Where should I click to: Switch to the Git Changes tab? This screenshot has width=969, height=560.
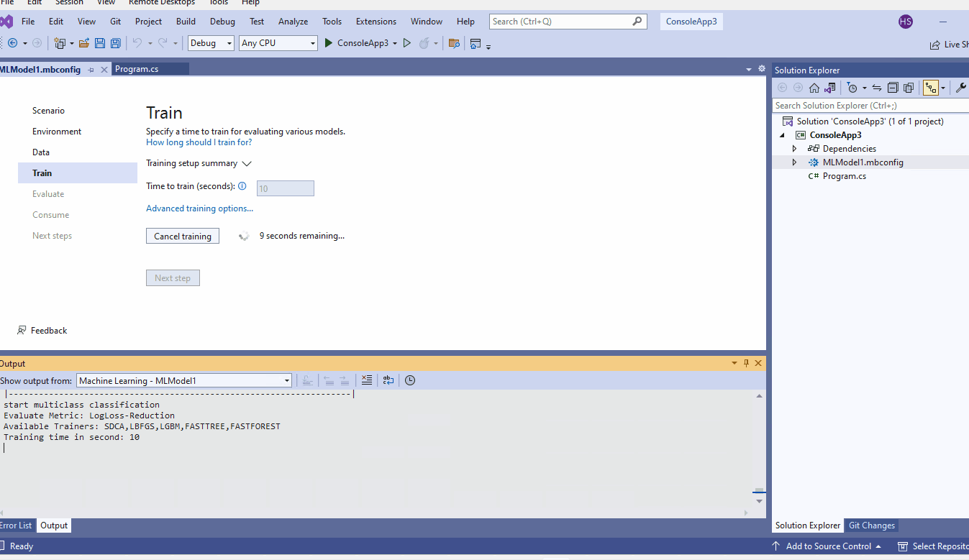point(871,525)
